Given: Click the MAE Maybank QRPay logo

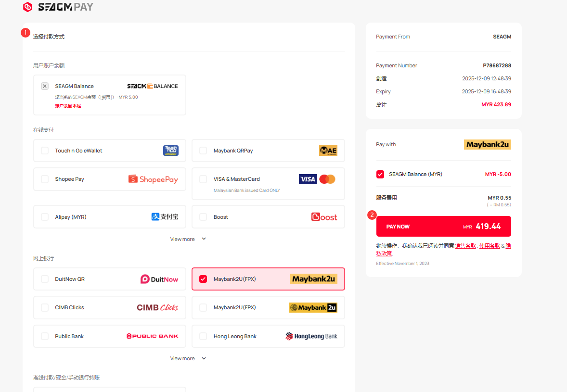Looking at the screenshot, I should (328, 151).
